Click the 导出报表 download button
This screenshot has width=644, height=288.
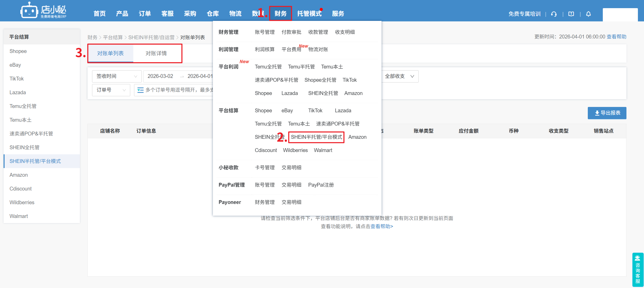(x=607, y=113)
